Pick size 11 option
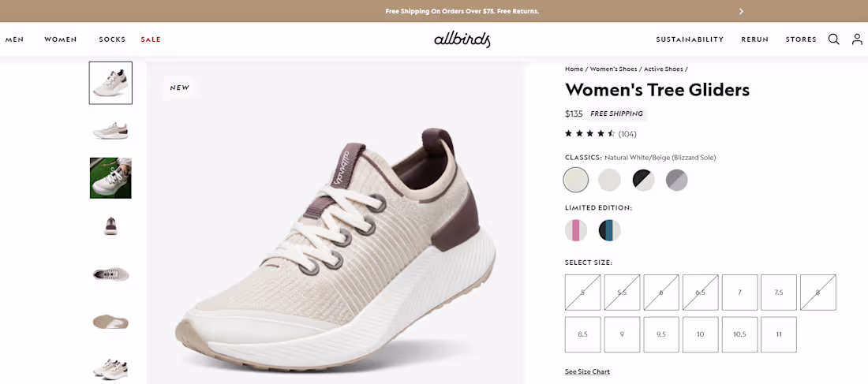The width and height of the screenshot is (868, 384). click(779, 334)
